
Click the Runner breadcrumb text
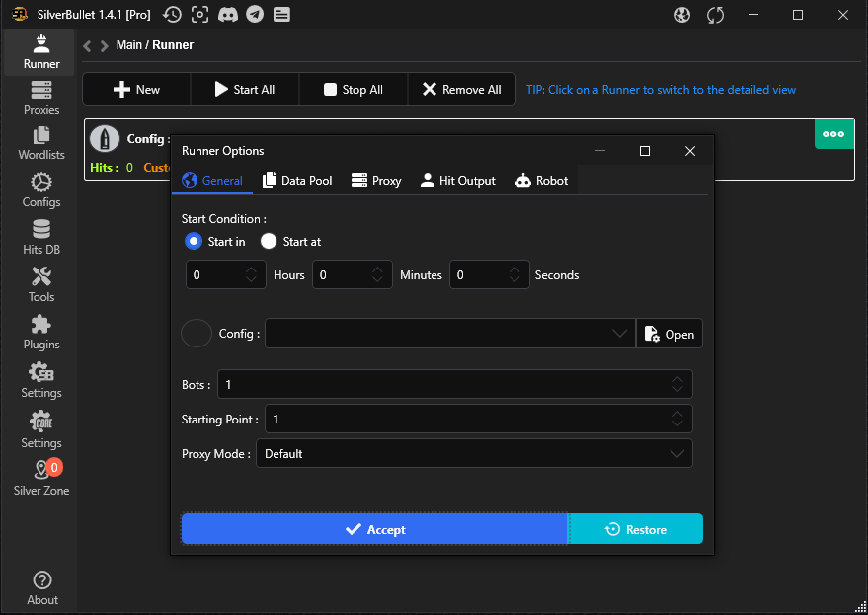pyautogui.click(x=173, y=45)
